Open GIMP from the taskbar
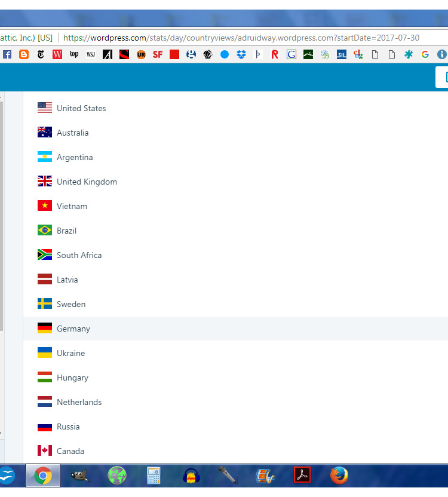 79,476
